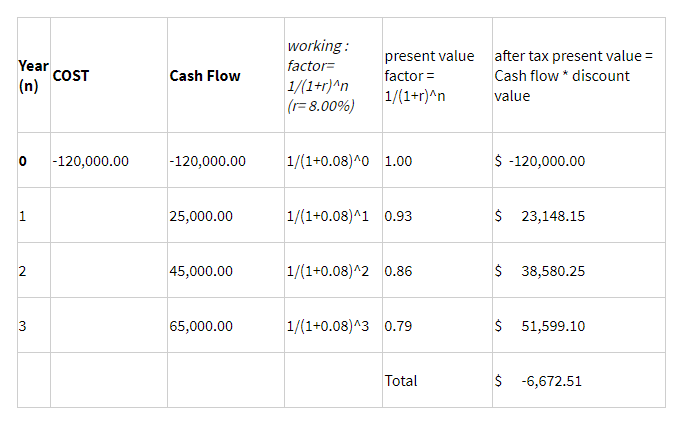Click the 1/(1+0.08)^2 formula cell
Screen dimensions: 690x421
pos(330,271)
